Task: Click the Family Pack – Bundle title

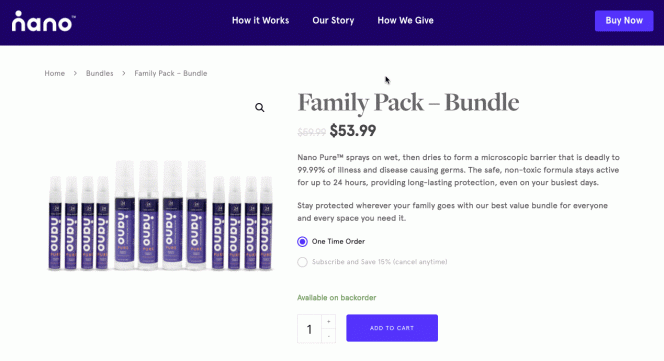Action: click(x=408, y=103)
